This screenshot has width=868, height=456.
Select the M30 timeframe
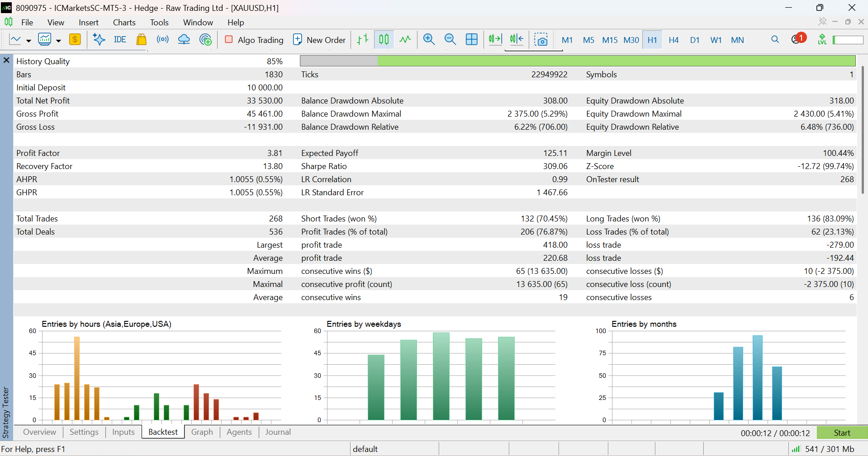click(631, 40)
